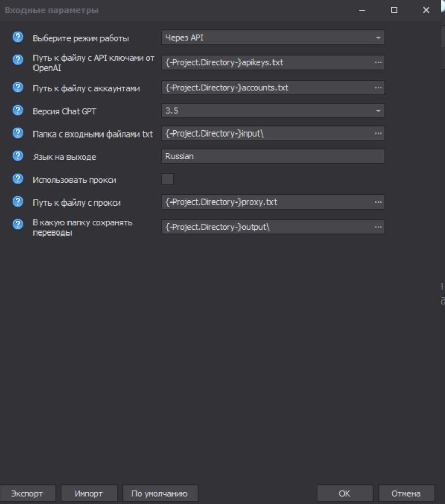Click help icon for translations output folder

[18, 225]
